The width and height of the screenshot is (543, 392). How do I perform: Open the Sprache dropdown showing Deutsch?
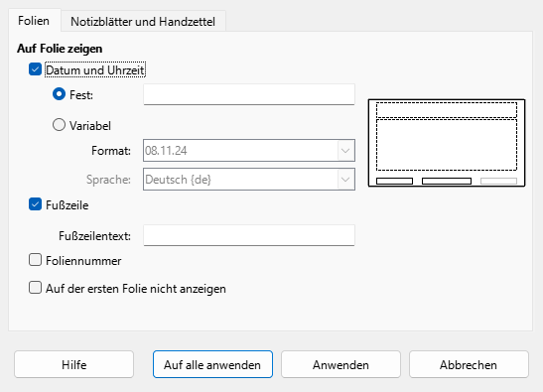249,180
